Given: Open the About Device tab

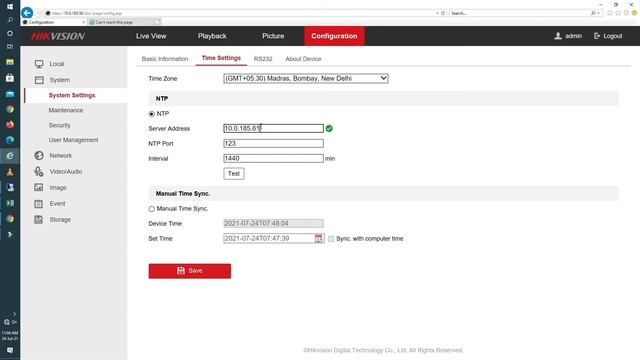Looking at the screenshot, I should (x=303, y=59).
